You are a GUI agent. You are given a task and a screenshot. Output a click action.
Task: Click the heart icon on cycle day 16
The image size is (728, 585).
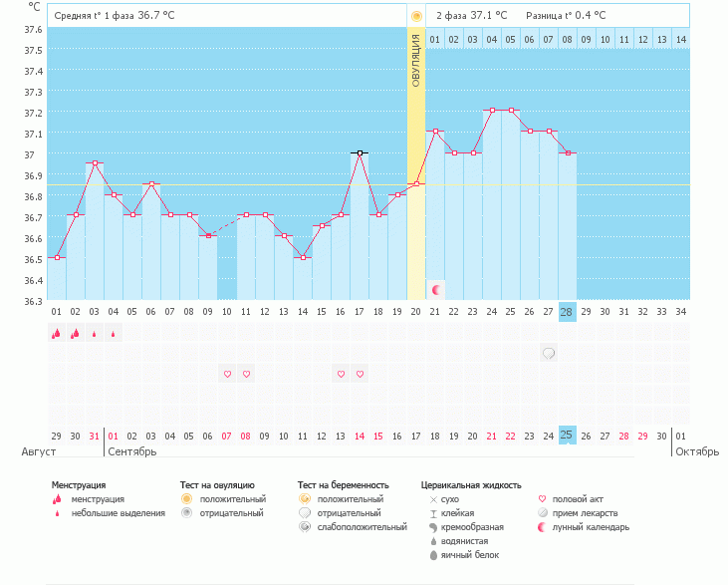341,374
